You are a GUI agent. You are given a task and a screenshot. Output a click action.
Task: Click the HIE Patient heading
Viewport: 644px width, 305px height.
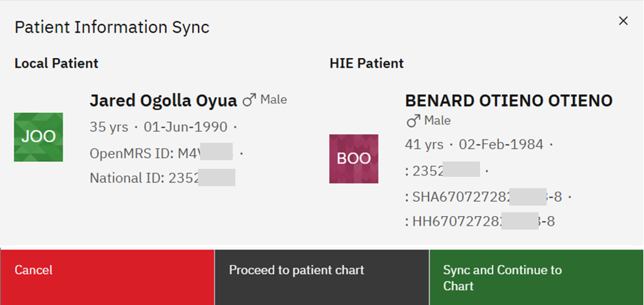(x=366, y=63)
